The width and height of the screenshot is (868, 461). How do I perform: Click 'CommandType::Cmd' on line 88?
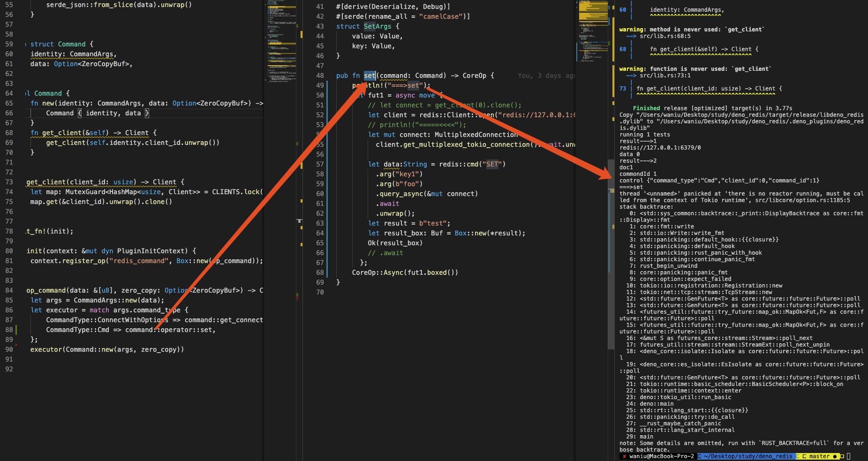[x=77, y=330]
